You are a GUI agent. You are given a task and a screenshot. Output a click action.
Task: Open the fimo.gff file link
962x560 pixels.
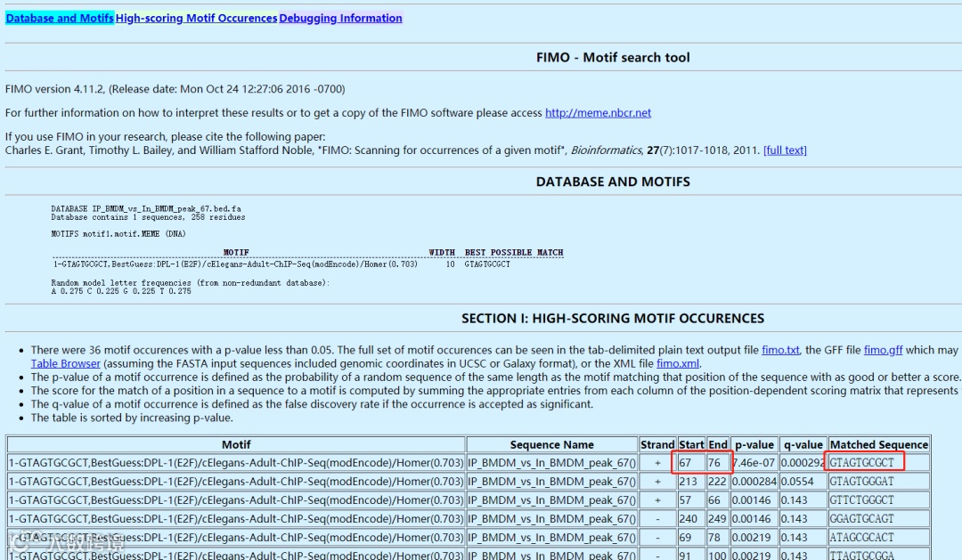tap(883, 350)
